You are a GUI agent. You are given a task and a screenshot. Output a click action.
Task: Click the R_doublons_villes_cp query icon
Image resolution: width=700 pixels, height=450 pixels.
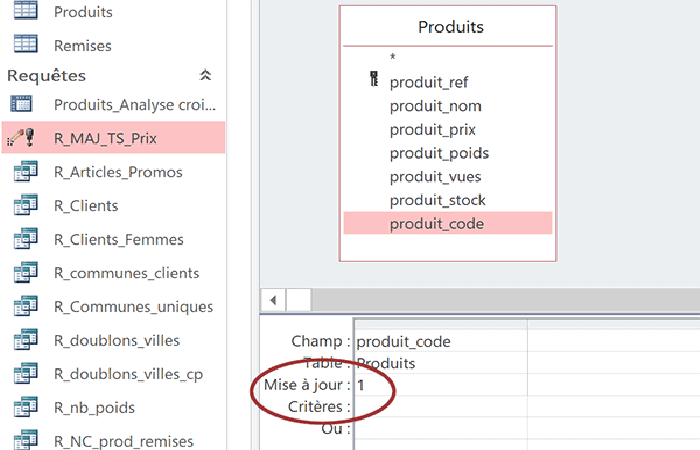tap(25, 374)
